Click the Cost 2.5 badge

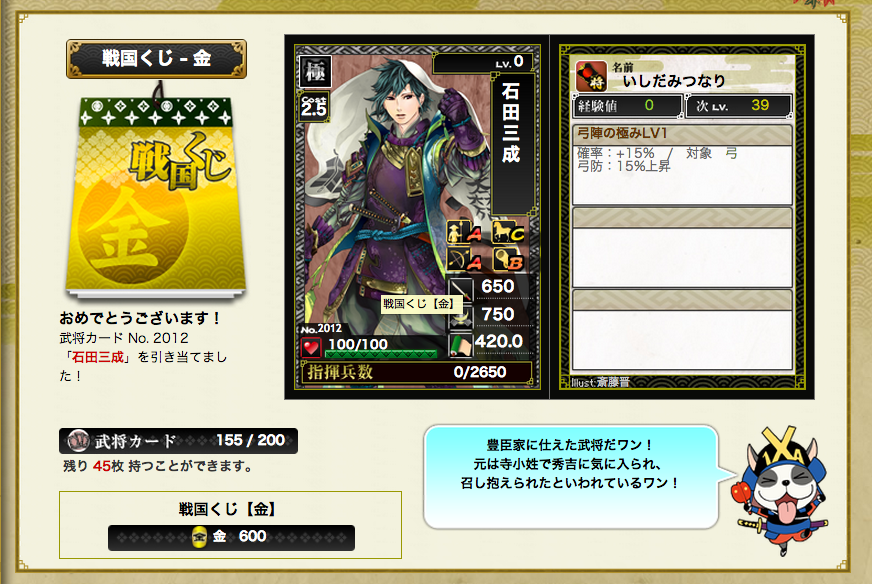pyautogui.click(x=314, y=106)
